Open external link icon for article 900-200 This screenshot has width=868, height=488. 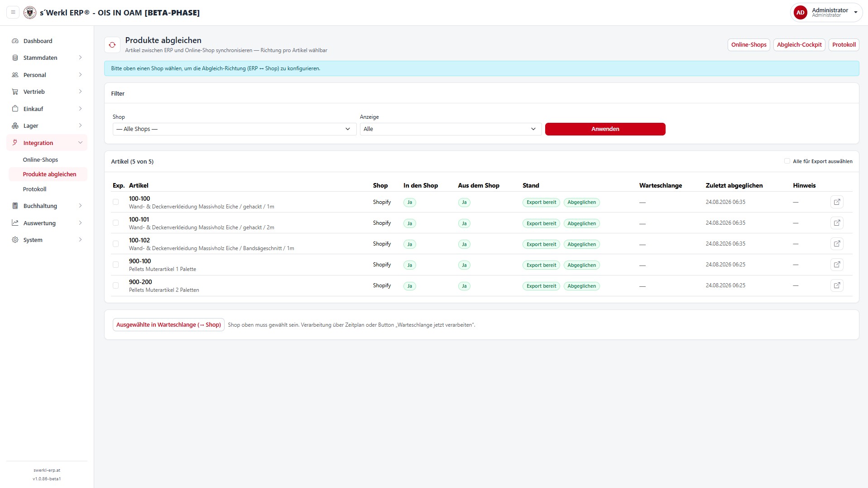click(837, 285)
